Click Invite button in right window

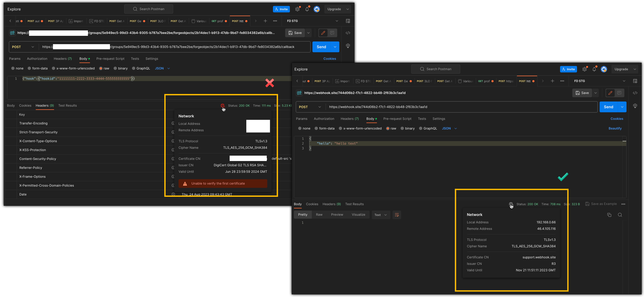pyautogui.click(x=568, y=69)
